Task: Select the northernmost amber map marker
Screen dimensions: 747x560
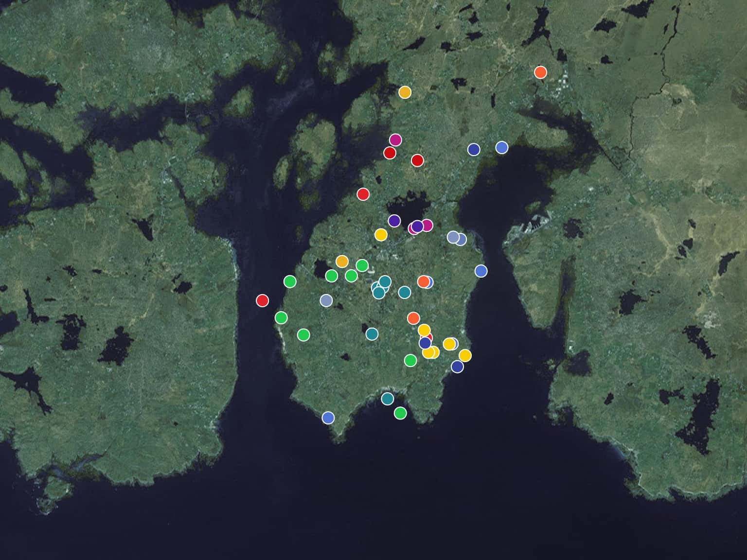Action: pos(405,92)
